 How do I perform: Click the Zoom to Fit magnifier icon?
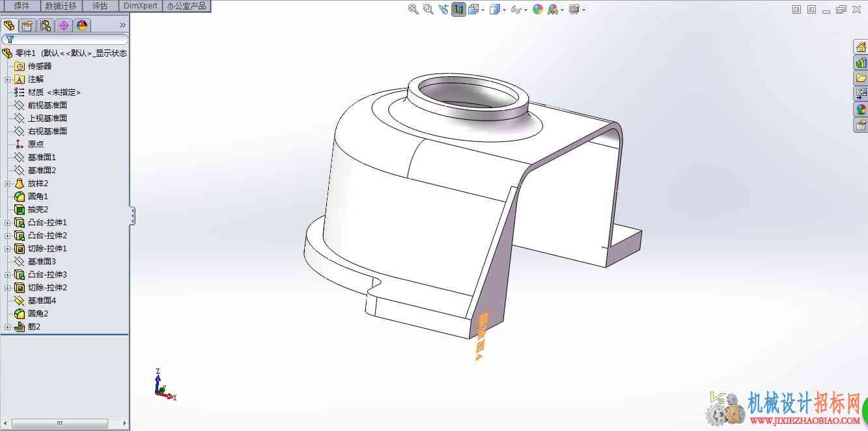pyautogui.click(x=413, y=9)
